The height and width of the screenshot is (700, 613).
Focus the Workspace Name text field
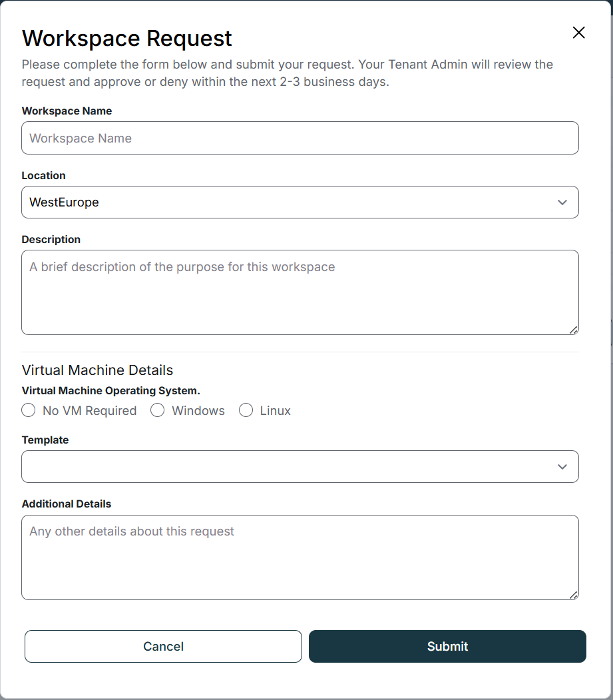point(300,139)
